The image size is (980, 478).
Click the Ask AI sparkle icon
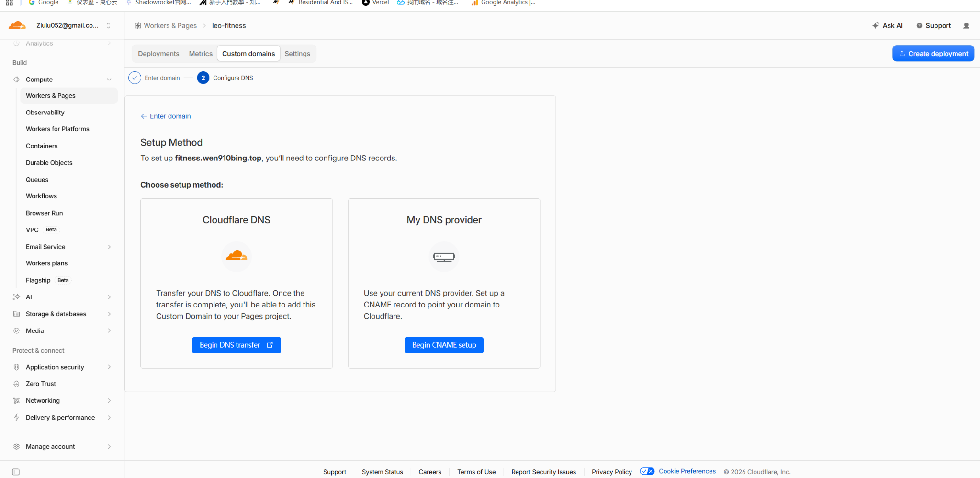coord(876,25)
